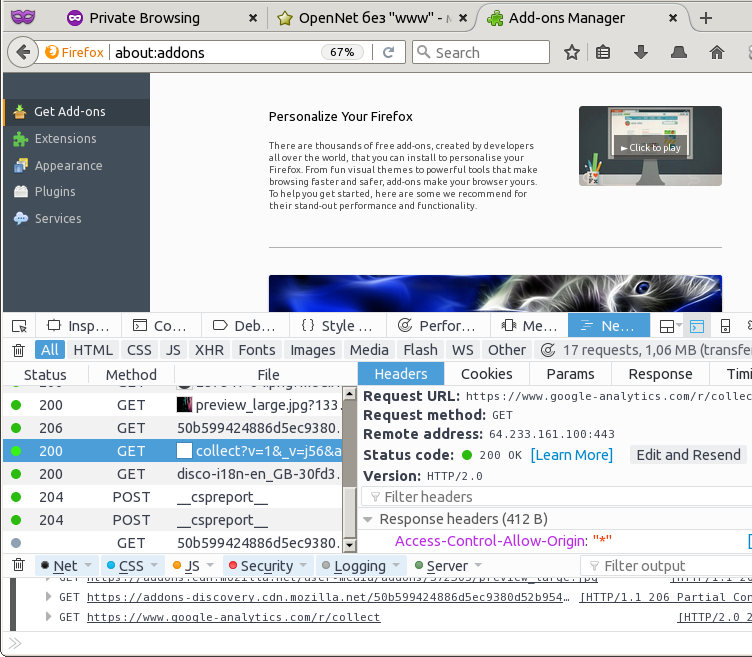Clear network requests with trash icon
The image size is (752, 657).
click(x=18, y=350)
